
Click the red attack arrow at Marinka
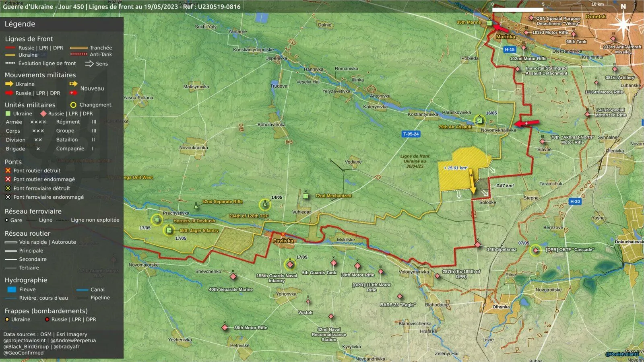[501, 28]
